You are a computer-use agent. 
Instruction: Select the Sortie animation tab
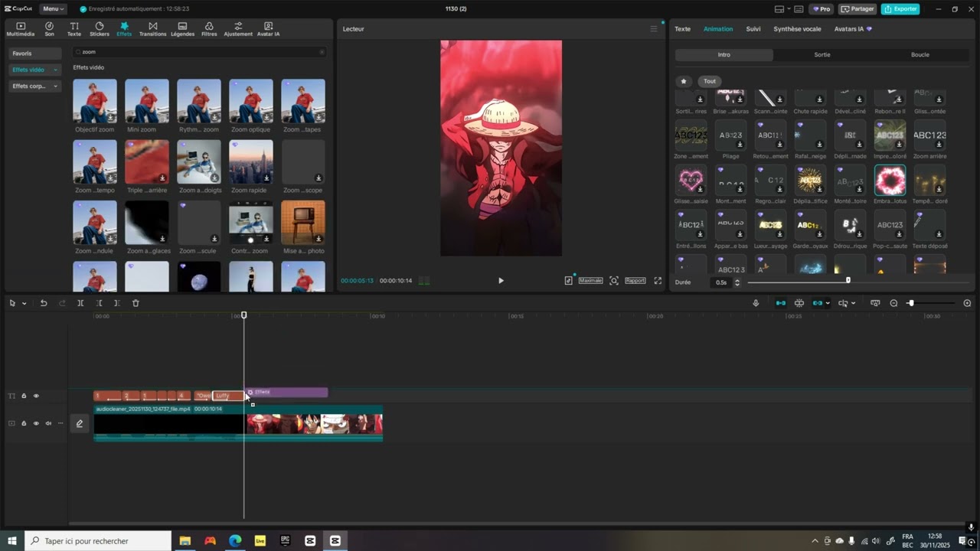tap(822, 55)
